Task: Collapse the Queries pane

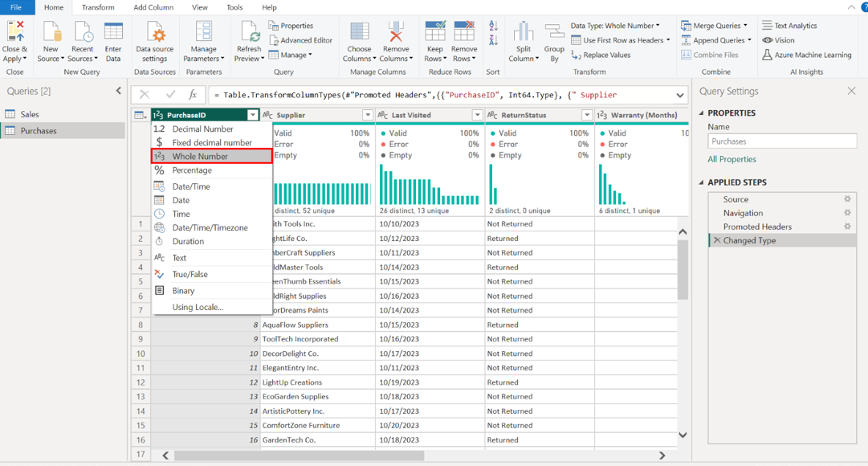Action: 119,91
